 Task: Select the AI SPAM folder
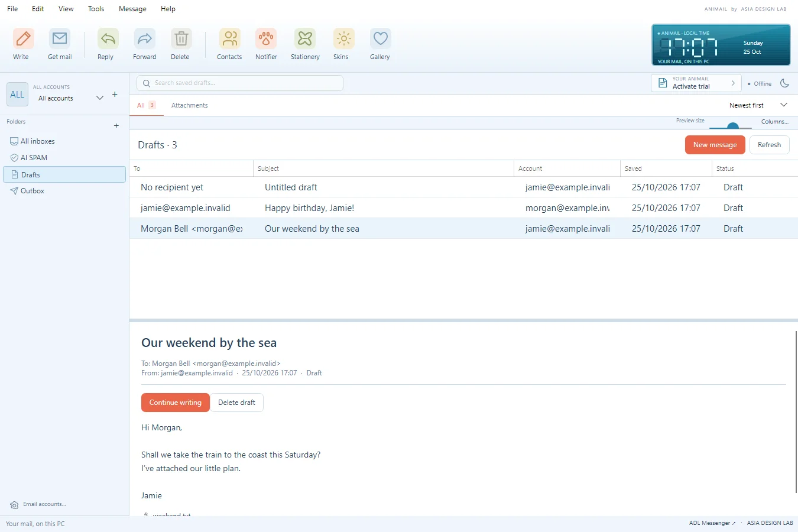click(64, 158)
